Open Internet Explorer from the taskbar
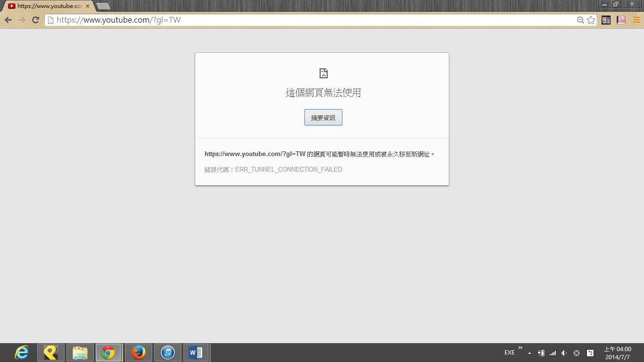The width and height of the screenshot is (644, 362). coord(22,353)
